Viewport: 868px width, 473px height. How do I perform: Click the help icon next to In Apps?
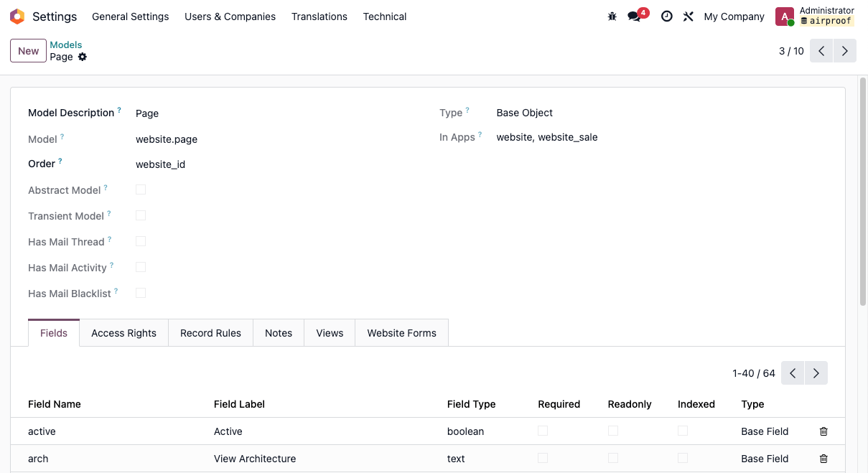[x=480, y=133]
